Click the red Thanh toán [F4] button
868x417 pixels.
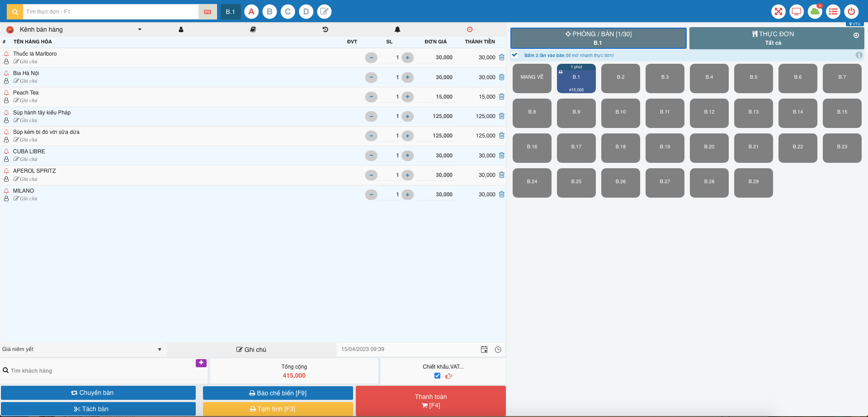tap(431, 401)
